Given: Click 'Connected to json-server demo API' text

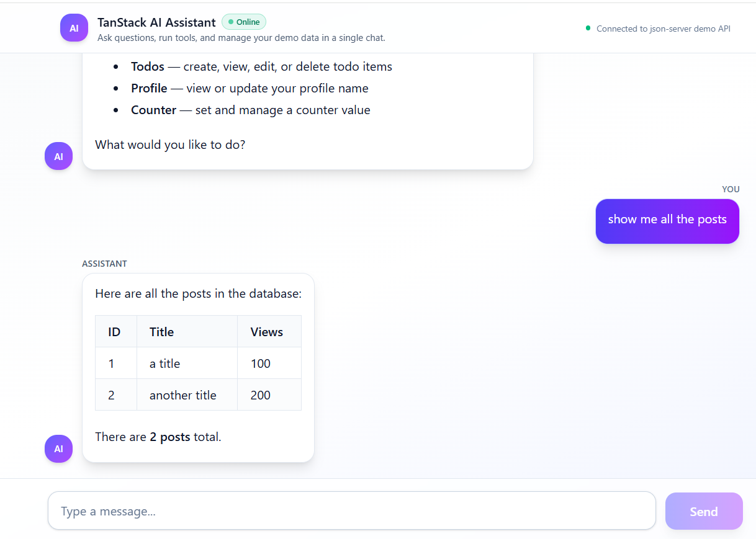Looking at the screenshot, I should (x=663, y=29).
